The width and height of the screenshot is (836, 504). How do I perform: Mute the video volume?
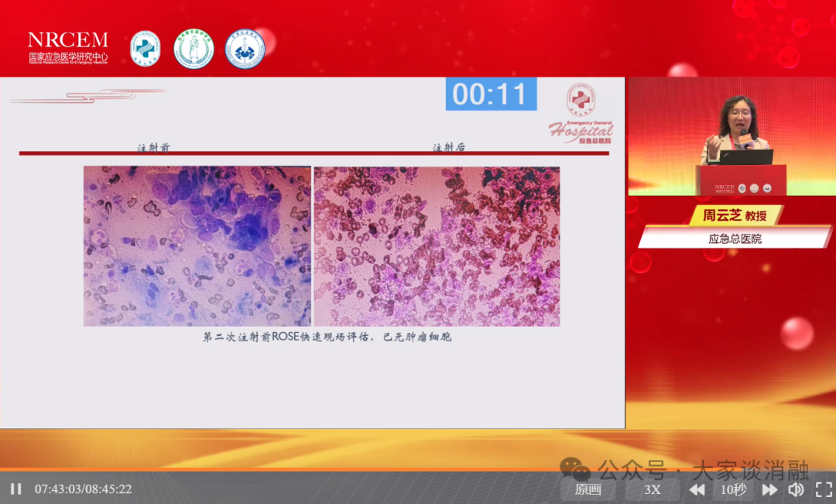tap(796, 489)
